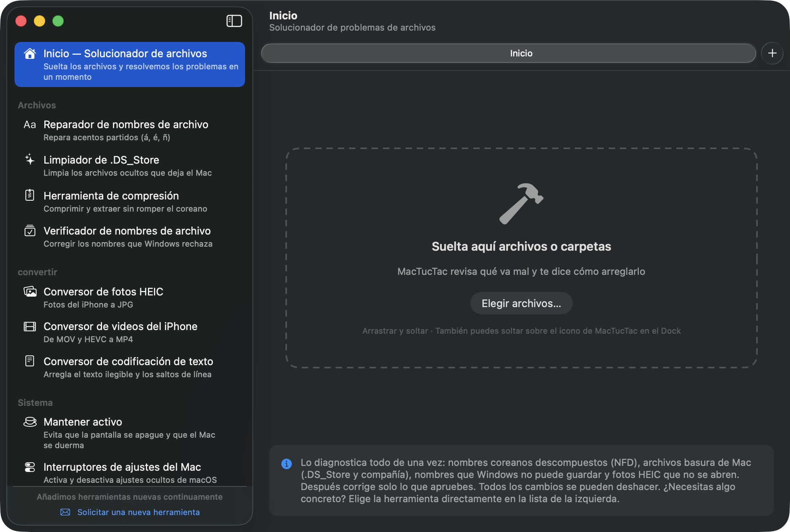This screenshot has height=532, width=790.
Task: Click 'Limpia los archivos ocultos que deja el Mac'
Action: click(x=128, y=173)
